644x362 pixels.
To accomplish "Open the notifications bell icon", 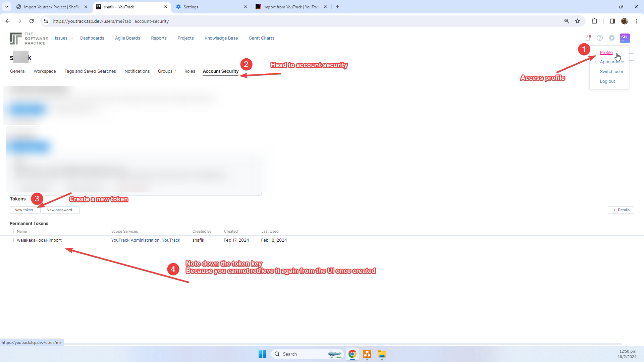I will (587, 38).
